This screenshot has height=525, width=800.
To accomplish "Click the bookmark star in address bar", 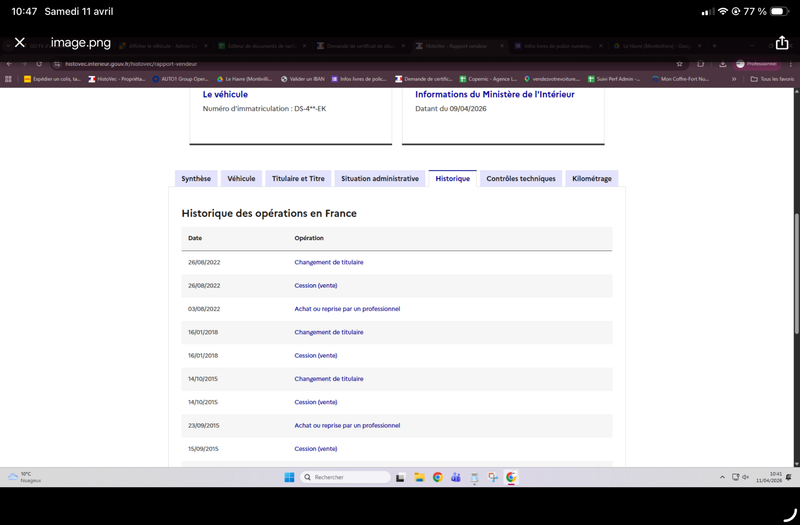I will click(679, 64).
